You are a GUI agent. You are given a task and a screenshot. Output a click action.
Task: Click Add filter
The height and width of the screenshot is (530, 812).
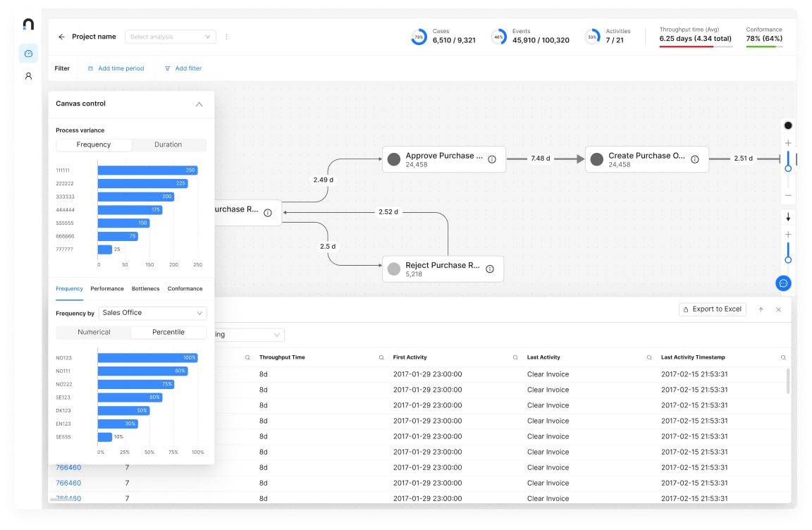tap(183, 68)
